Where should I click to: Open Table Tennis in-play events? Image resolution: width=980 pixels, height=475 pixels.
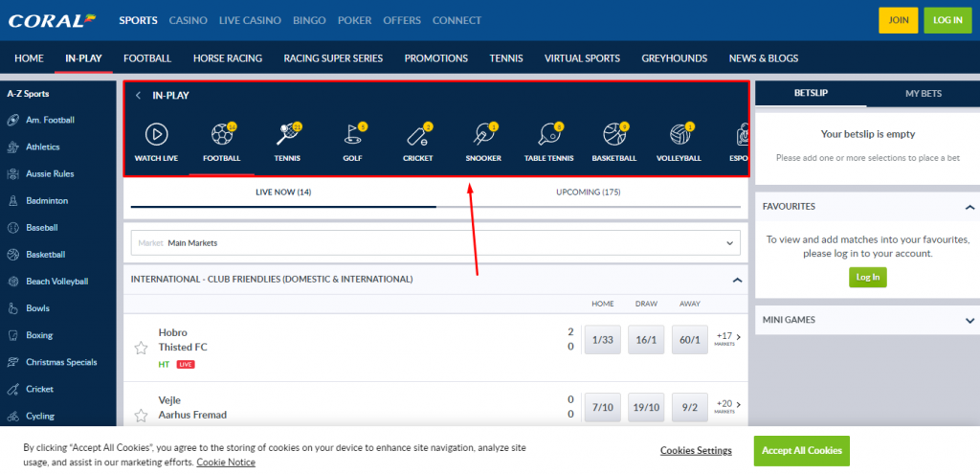pos(548,134)
